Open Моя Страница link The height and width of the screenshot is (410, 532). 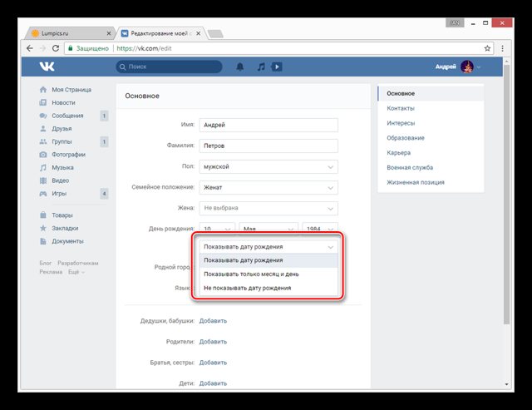(71, 90)
